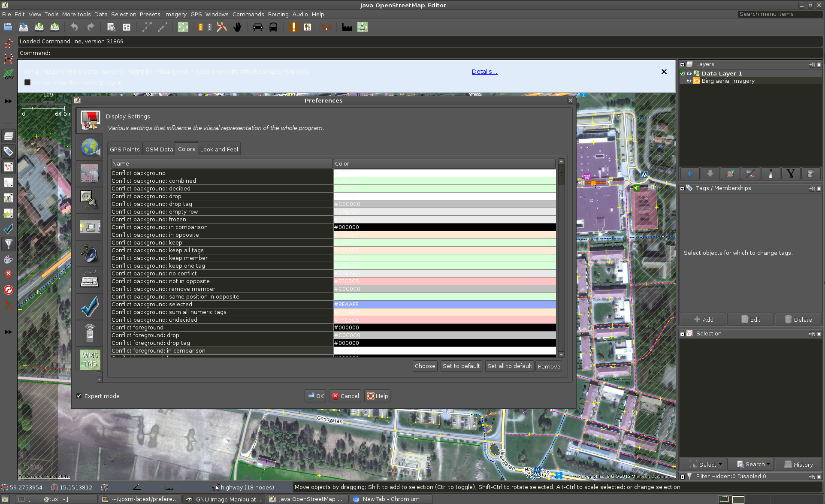Check 'Do not show this message again'
The width and height of the screenshot is (825, 504).
pos(27,82)
